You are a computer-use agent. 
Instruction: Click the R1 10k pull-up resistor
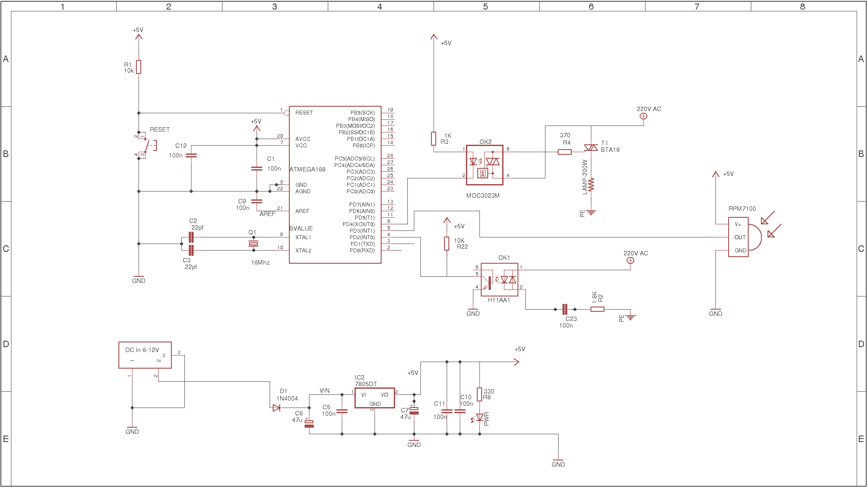click(139, 67)
